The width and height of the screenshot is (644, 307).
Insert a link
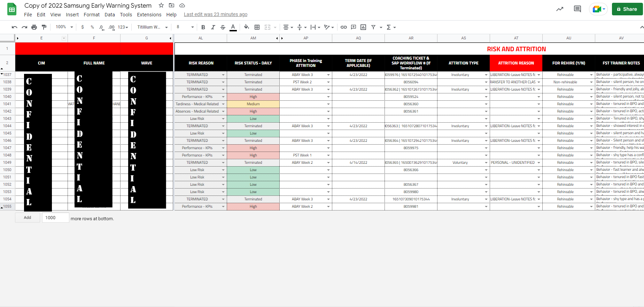(344, 27)
